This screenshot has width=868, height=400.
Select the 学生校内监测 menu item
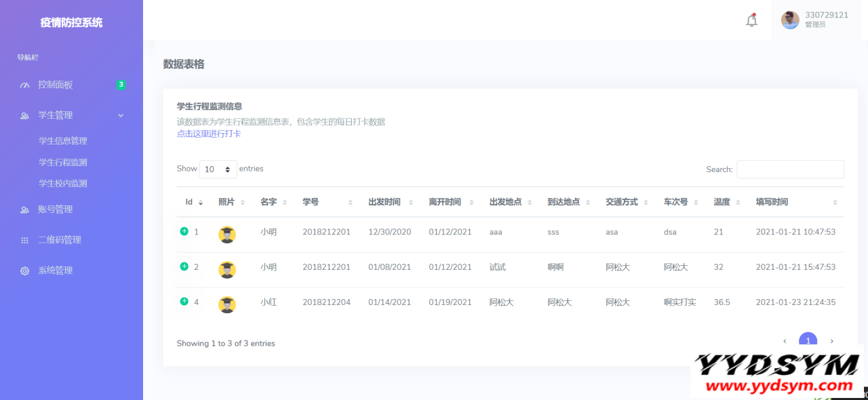pyautogui.click(x=64, y=183)
